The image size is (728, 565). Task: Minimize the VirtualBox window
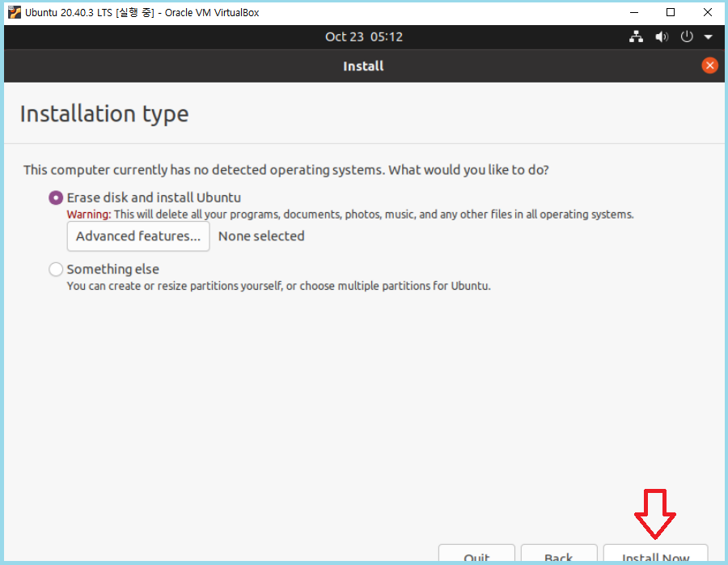633,12
